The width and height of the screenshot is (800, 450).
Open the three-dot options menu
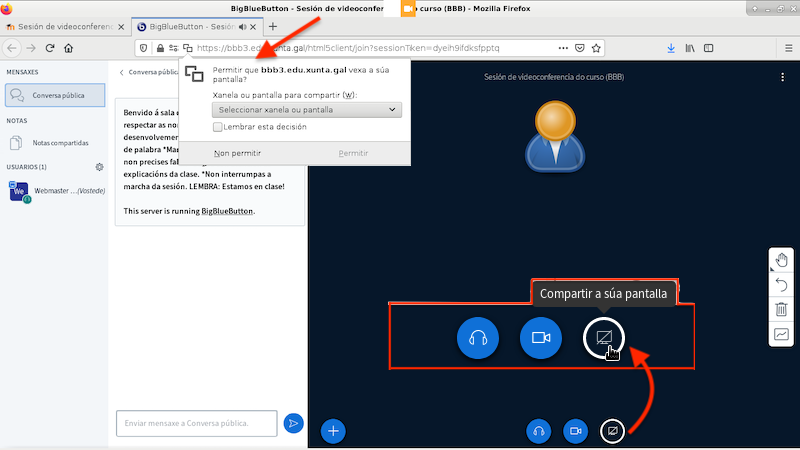(782, 77)
